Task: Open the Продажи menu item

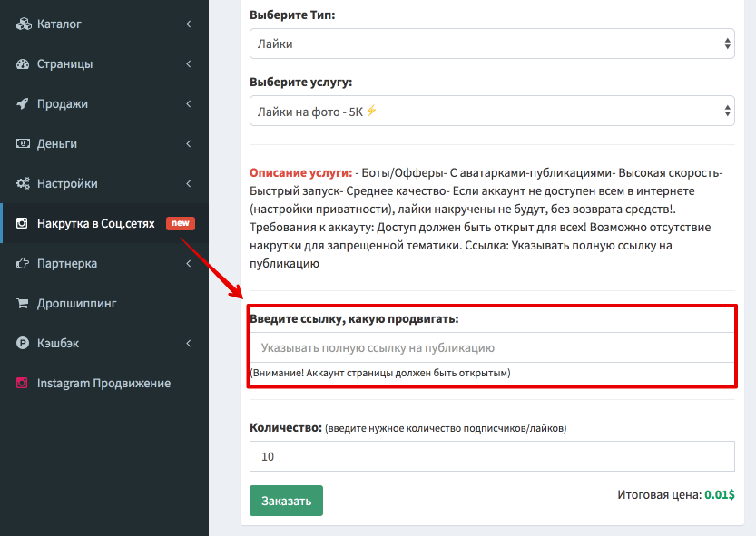Action: tap(63, 104)
